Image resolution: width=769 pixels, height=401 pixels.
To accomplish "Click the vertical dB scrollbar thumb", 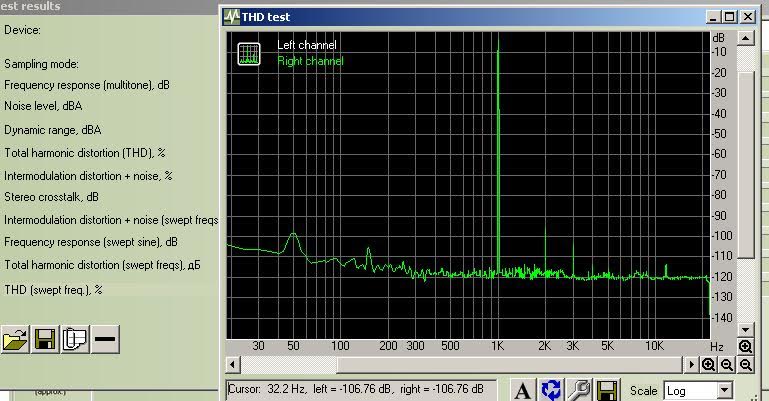I will tap(745, 165).
